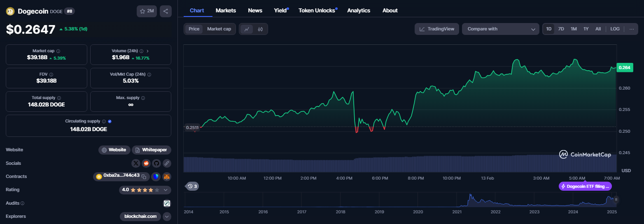Screen dimensions: 644x224
Task: Set chart range to 1Y
Action: click(x=586, y=29)
